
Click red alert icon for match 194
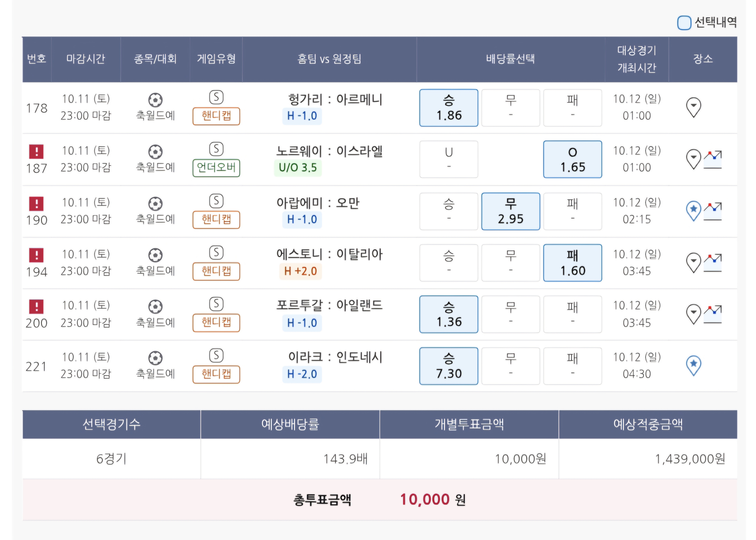[37, 255]
